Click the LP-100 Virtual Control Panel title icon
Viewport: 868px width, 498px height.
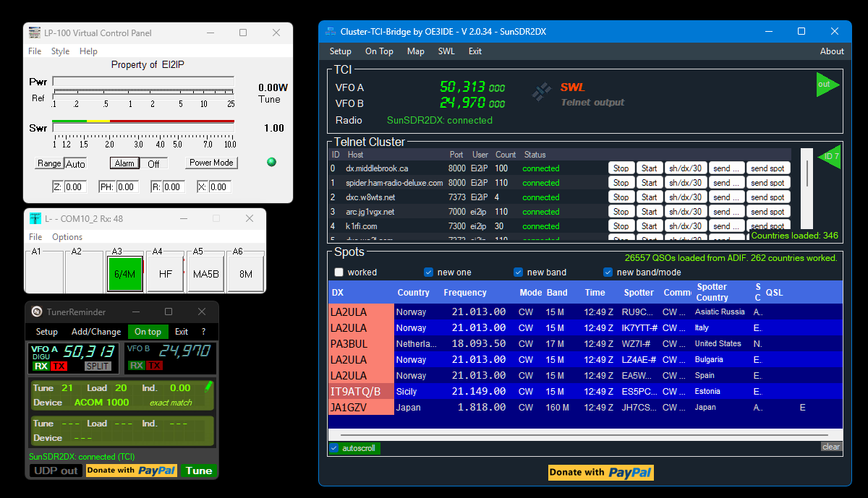[x=34, y=33]
